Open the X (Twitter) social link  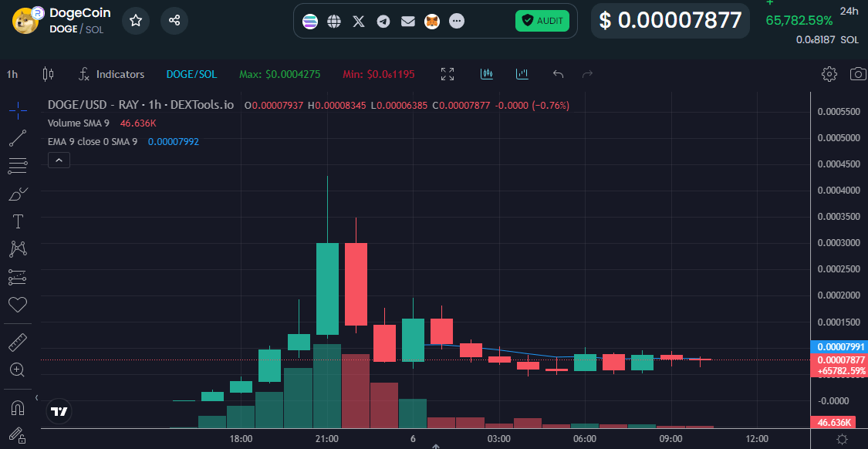point(359,22)
